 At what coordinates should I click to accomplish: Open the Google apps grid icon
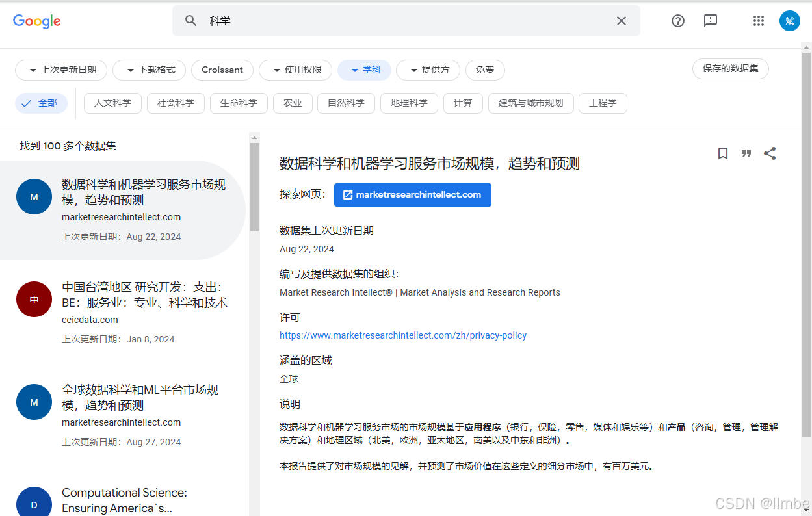[x=759, y=21]
